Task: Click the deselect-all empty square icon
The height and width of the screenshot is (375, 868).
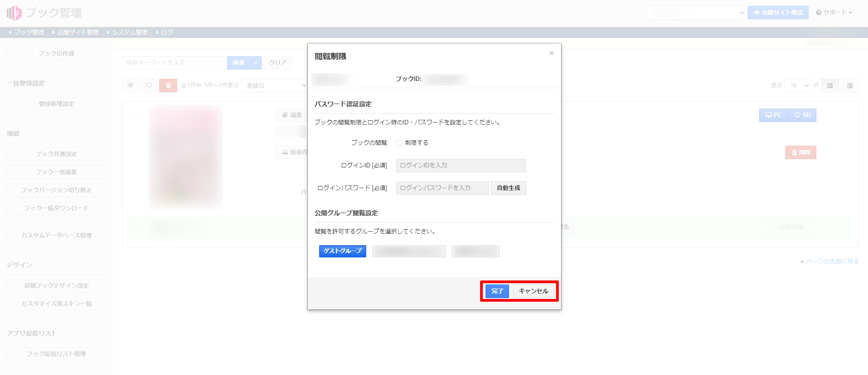Action: click(149, 85)
